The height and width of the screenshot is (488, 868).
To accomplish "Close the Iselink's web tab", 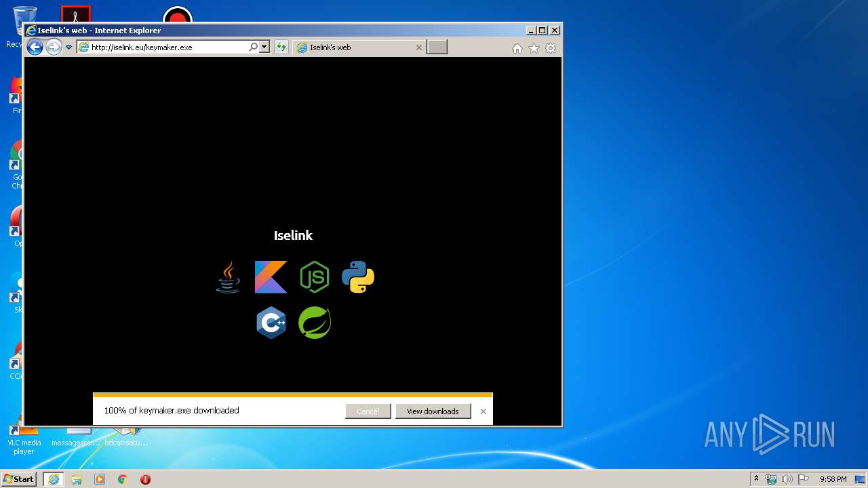I will pyautogui.click(x=418, y=47).
